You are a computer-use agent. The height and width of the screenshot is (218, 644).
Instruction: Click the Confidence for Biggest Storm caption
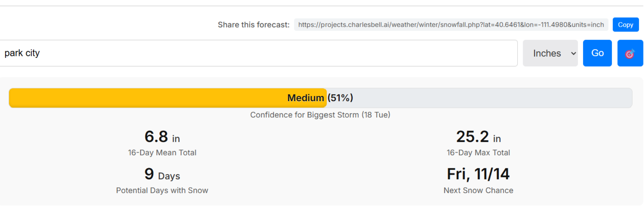click(x=320, y=115)
